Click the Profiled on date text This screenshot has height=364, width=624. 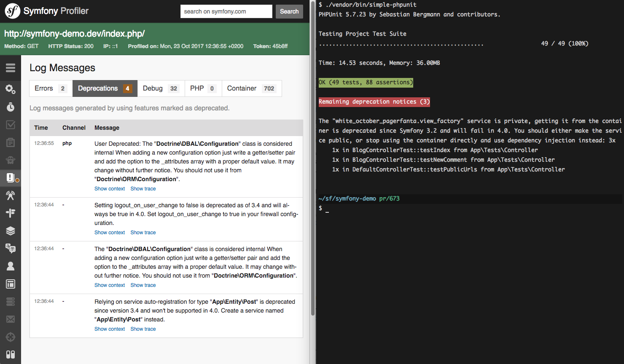186,46
